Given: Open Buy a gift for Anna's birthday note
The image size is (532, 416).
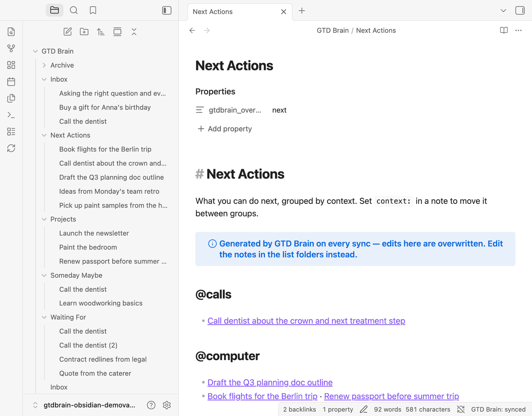Looking at the screenshot, I should coord(105,107).
